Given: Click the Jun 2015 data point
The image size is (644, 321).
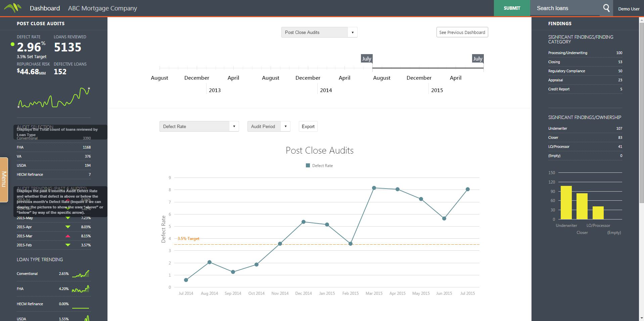Looking at the screenshot, I should [444, 218].
